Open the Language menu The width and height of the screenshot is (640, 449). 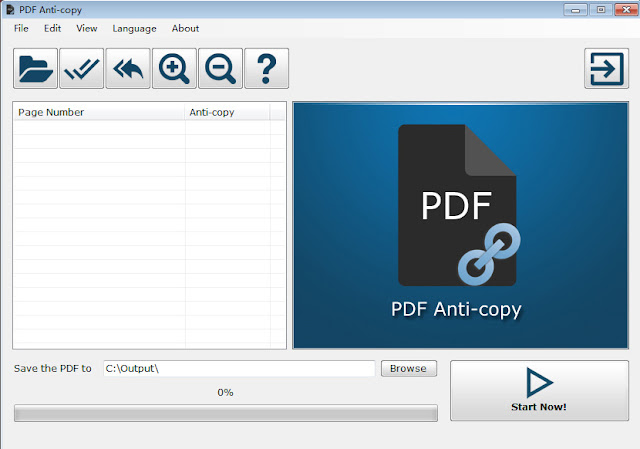click(x=134, y=28)
